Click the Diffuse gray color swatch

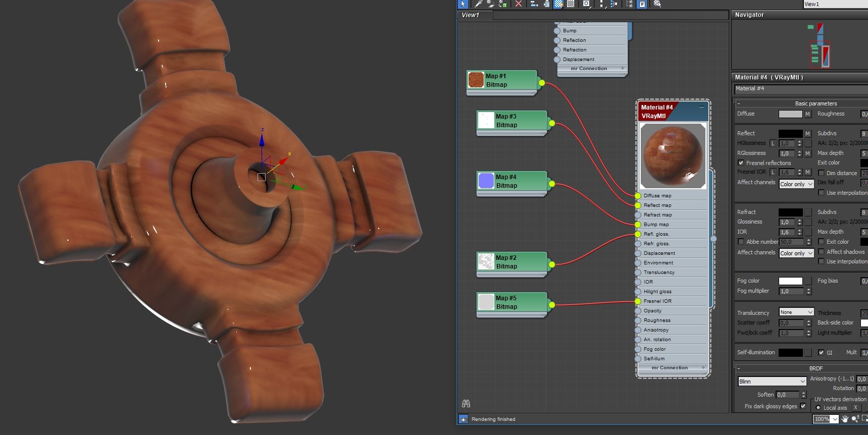pos(790,114)
